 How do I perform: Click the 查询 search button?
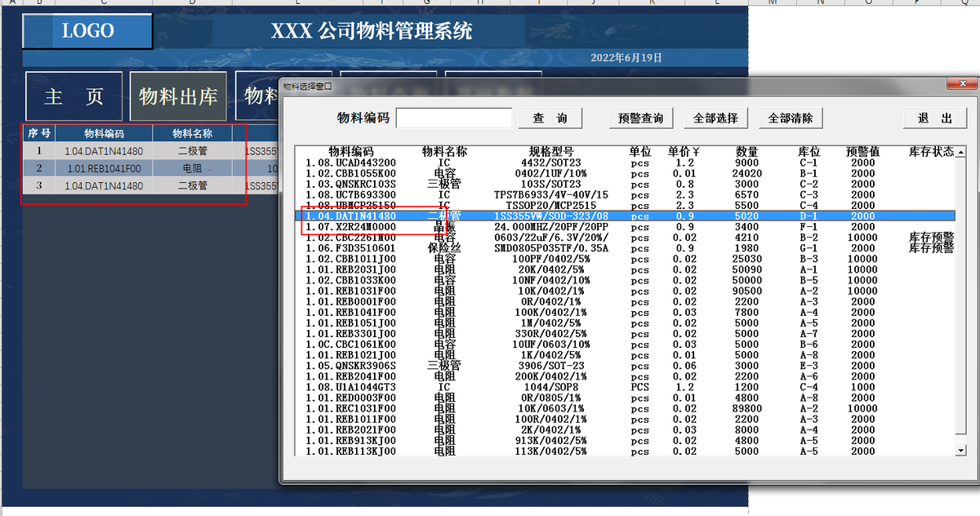550,118
